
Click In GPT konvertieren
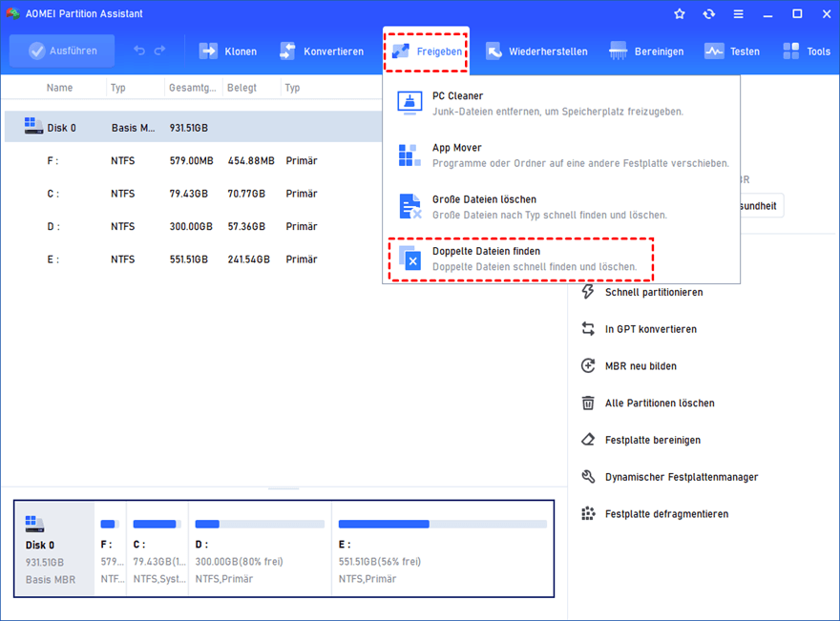pyautogui.click(x=651, y=329)
